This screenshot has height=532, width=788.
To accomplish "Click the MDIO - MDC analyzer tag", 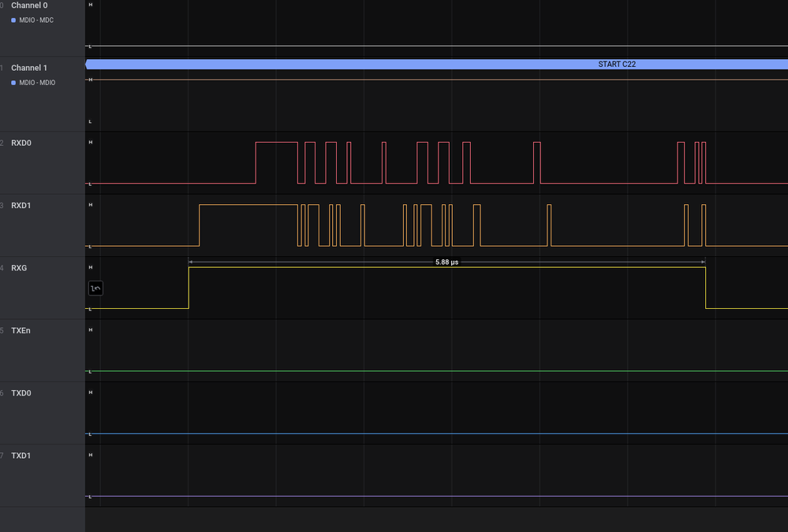I will (36, 20).
